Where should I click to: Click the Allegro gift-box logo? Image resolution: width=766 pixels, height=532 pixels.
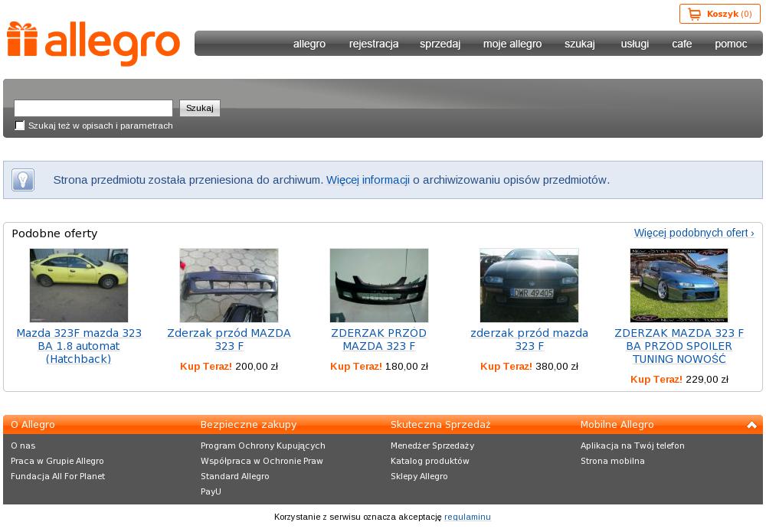[93, 44]
